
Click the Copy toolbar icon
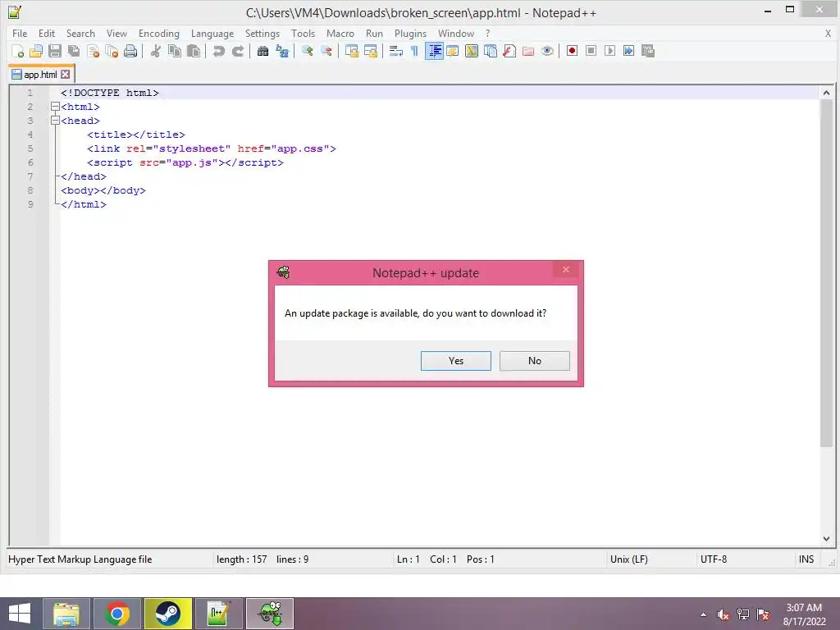coord(174,51)
